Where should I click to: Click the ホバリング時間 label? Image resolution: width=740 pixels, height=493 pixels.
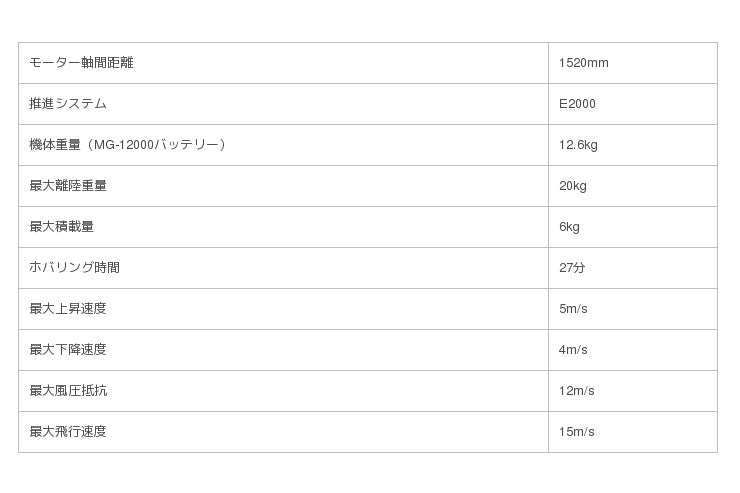75,268
